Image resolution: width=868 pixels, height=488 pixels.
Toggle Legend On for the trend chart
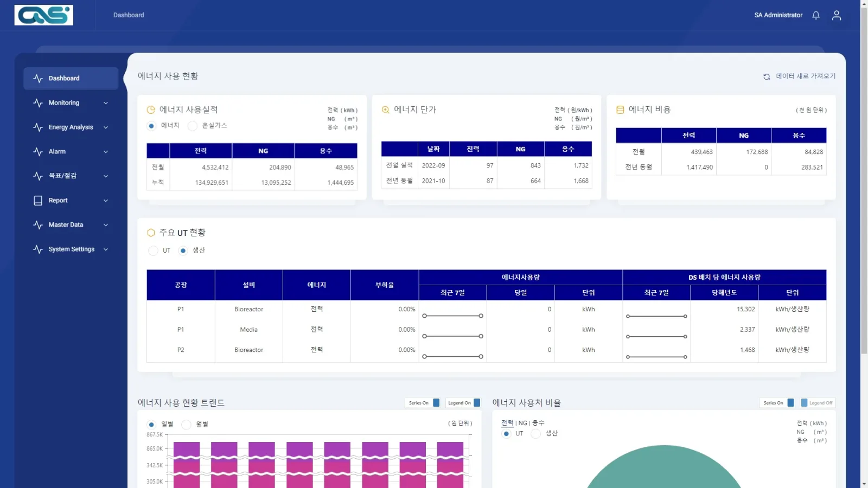click(x=463, y=403)
